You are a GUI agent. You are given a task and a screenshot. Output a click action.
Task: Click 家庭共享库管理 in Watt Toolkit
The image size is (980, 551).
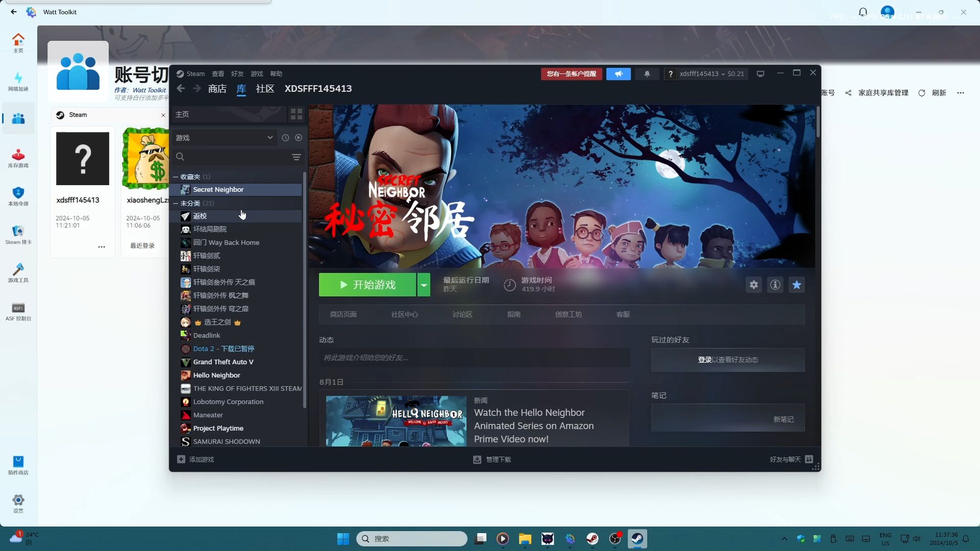tap(878, 93)
